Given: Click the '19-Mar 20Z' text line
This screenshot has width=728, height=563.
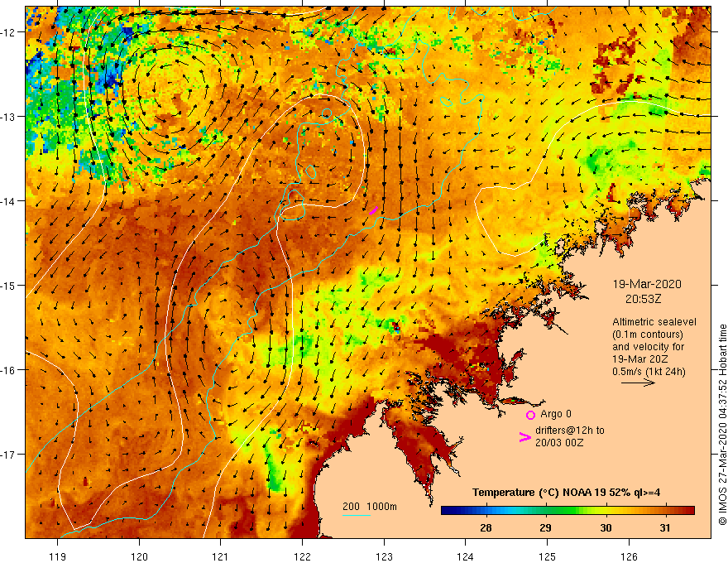Looking at the screenshot, I should tap(640, 359).
